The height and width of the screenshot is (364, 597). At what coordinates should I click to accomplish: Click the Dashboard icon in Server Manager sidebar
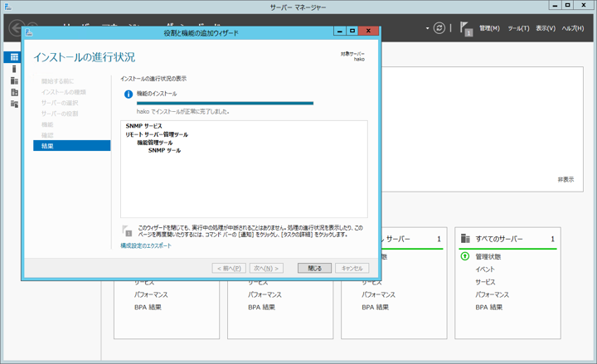14,57
